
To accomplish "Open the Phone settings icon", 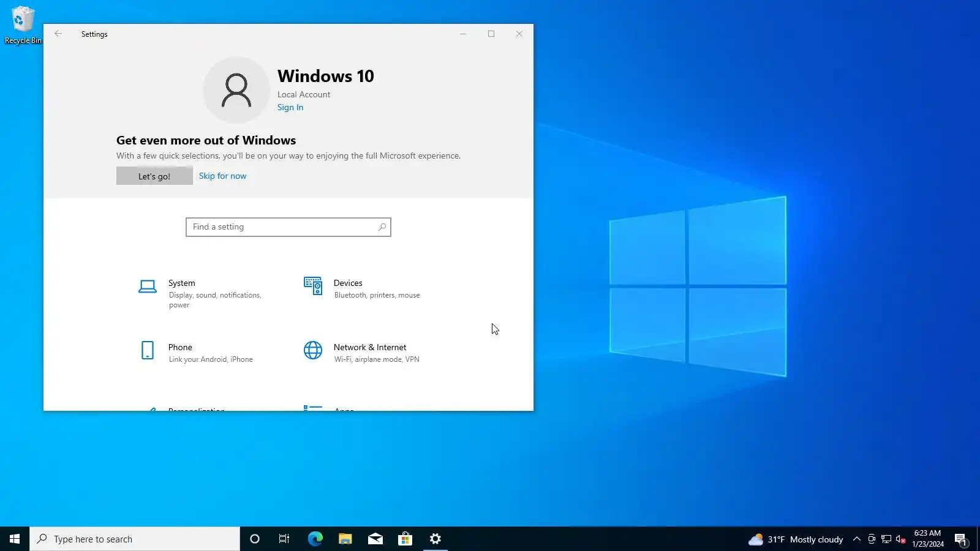I will pyautogui.click(x=148, y=350).
